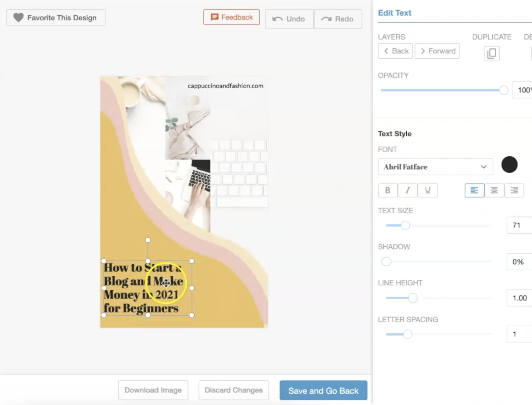The image size is (532, 405).
Task: Click Discard Changes
Action: [234, 390]
